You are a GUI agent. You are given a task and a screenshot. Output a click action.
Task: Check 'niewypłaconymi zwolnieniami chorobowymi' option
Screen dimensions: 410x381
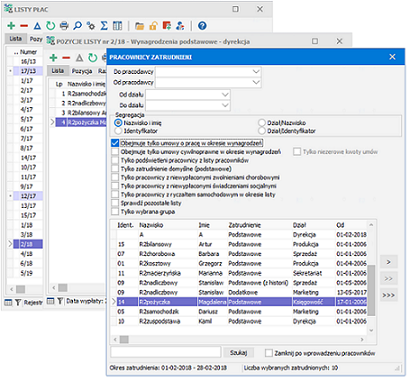(115, 177)
